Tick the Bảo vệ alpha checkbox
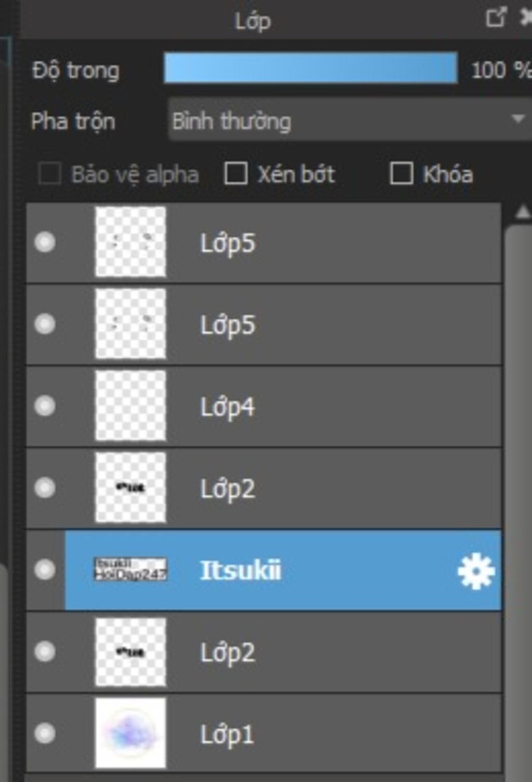The width and height of the screenshot is (532, 782). point(50,174)
